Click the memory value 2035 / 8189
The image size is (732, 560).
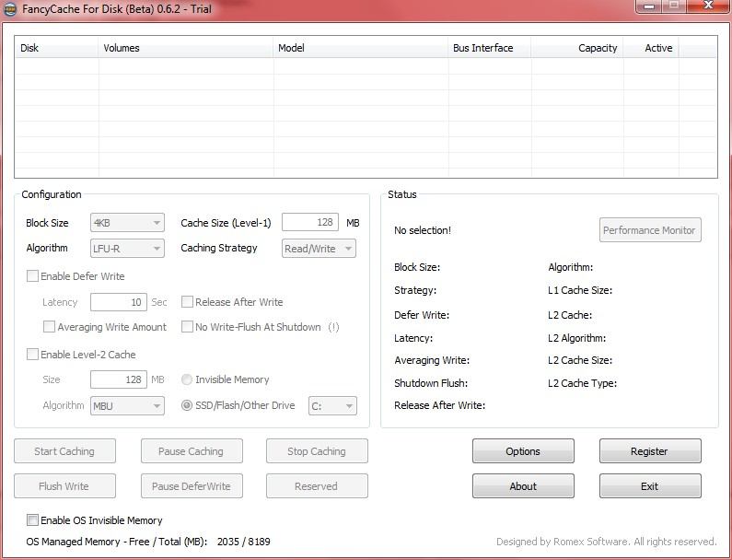[244, 542]
